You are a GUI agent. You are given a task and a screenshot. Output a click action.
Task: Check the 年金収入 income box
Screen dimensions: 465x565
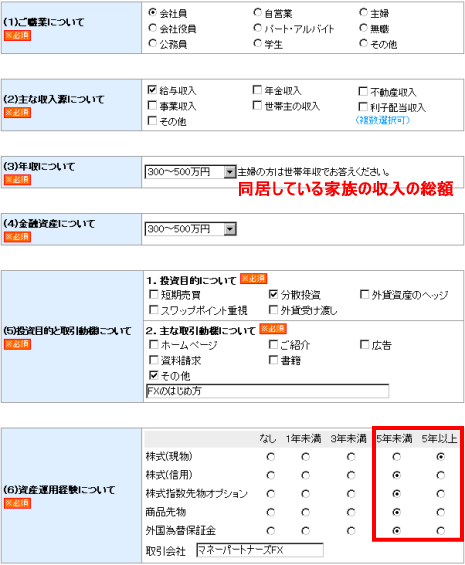coord(257,90)
